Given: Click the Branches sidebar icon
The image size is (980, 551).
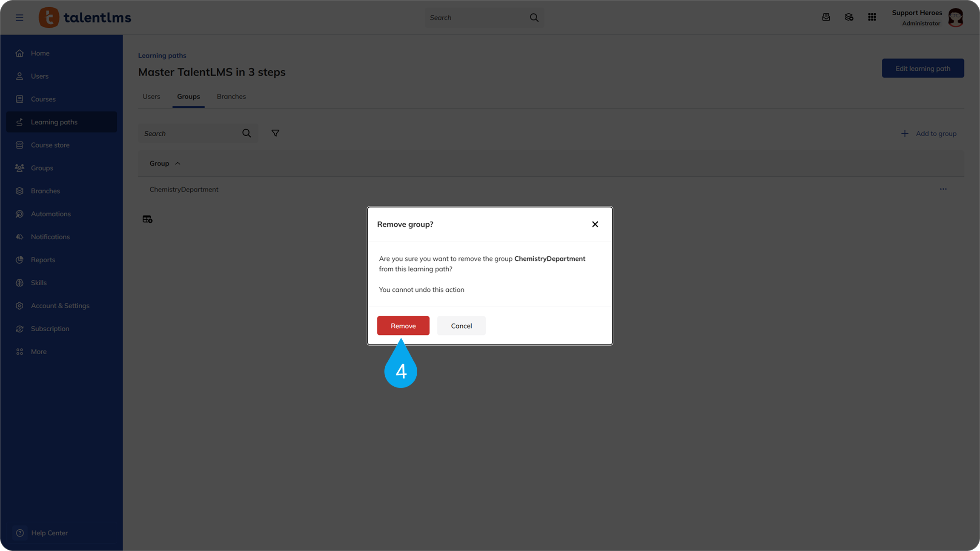Looking at the screenshot, I should 20,191.
